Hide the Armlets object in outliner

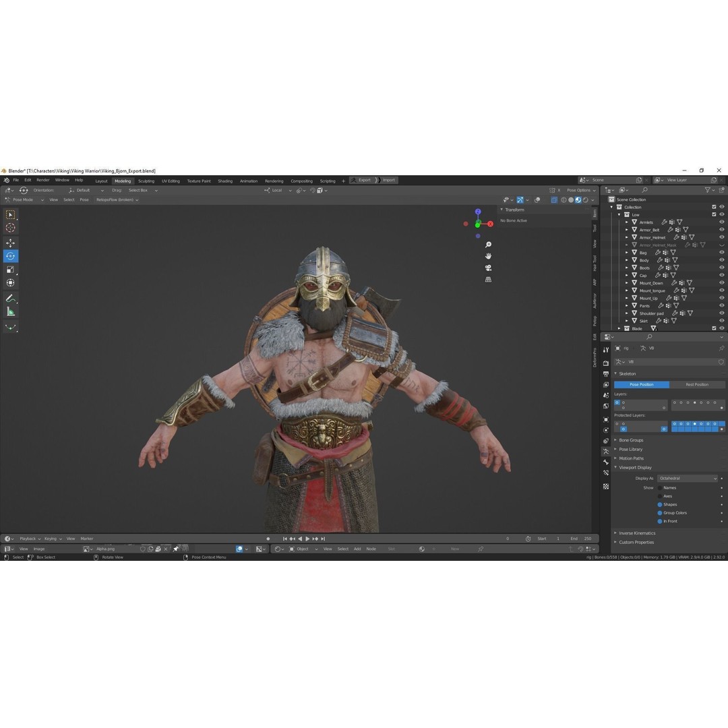tap(721, 222)
